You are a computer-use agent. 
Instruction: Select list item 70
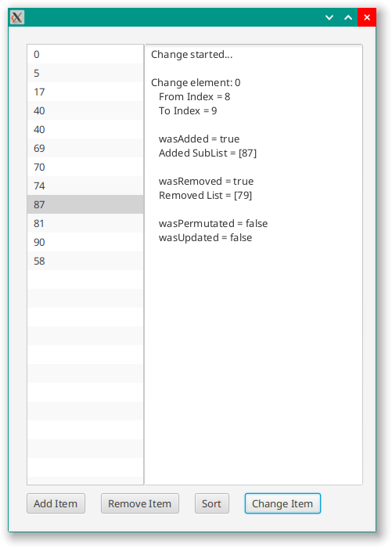tap(85, 167)
